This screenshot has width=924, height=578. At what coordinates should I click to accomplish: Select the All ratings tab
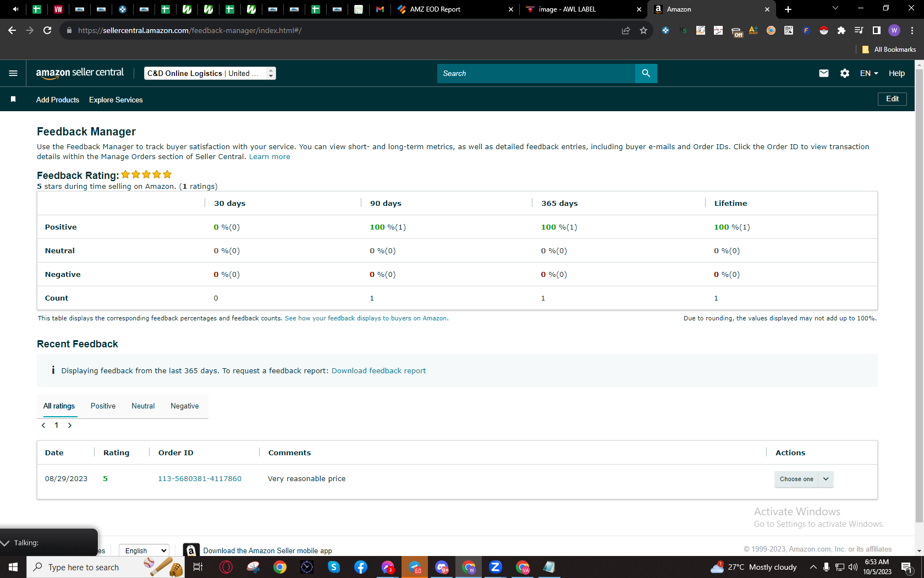click(59, 406)
